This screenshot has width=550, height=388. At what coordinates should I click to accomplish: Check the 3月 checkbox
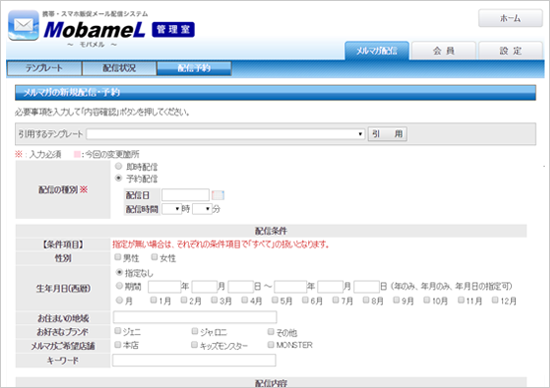pyautogui.click(x=214, y=300)
